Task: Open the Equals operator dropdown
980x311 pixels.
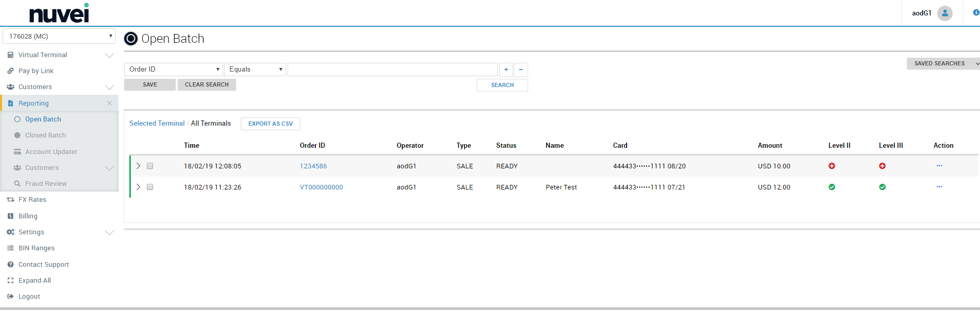Action: point(255,70)
